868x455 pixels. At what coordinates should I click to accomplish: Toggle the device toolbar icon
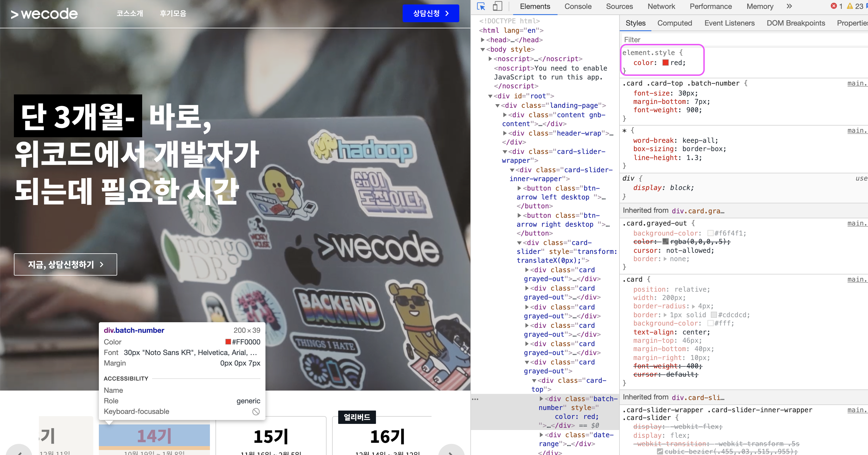coord(497,6)
